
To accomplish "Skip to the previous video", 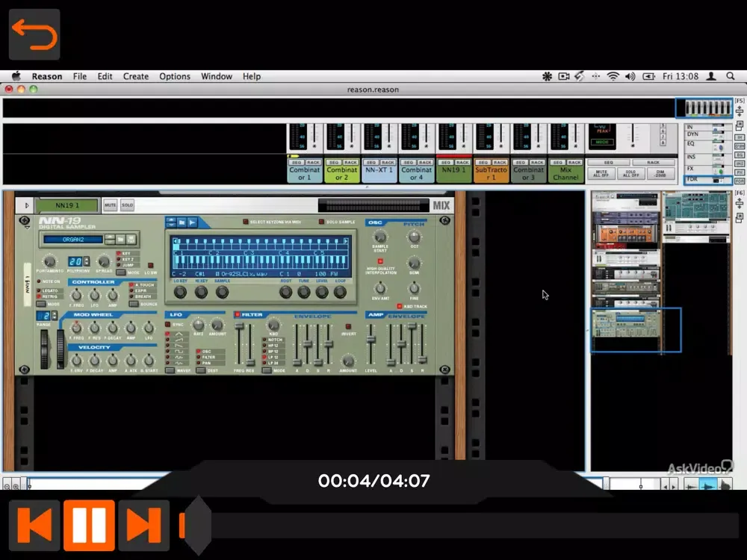I will tap(34, 525).
